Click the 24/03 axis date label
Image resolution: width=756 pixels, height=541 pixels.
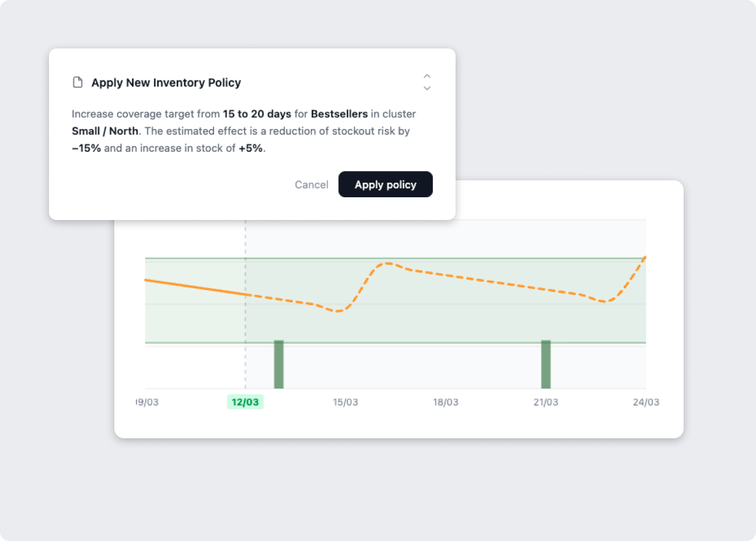pos(646,402)
